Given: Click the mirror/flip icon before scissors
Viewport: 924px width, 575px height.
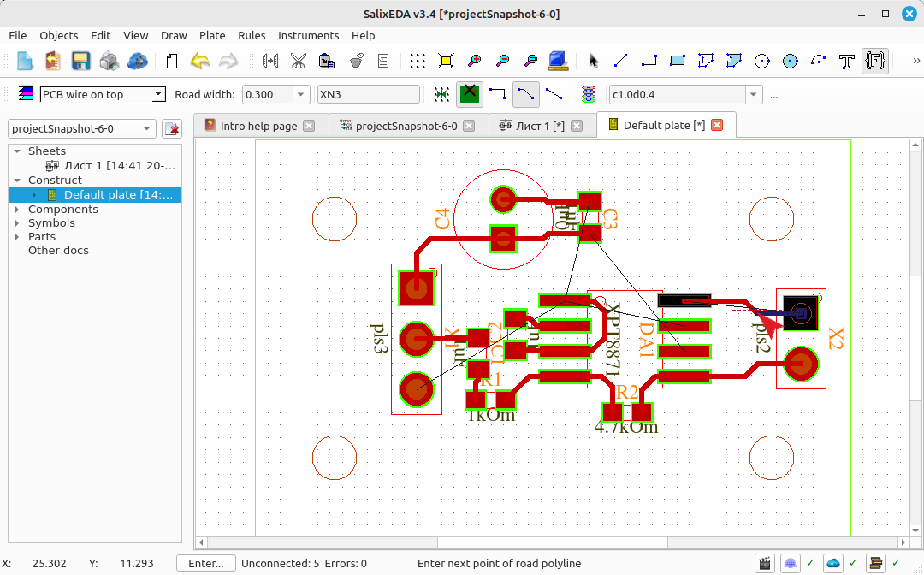Looking at the screenshot, I should [x=269, y=61].
